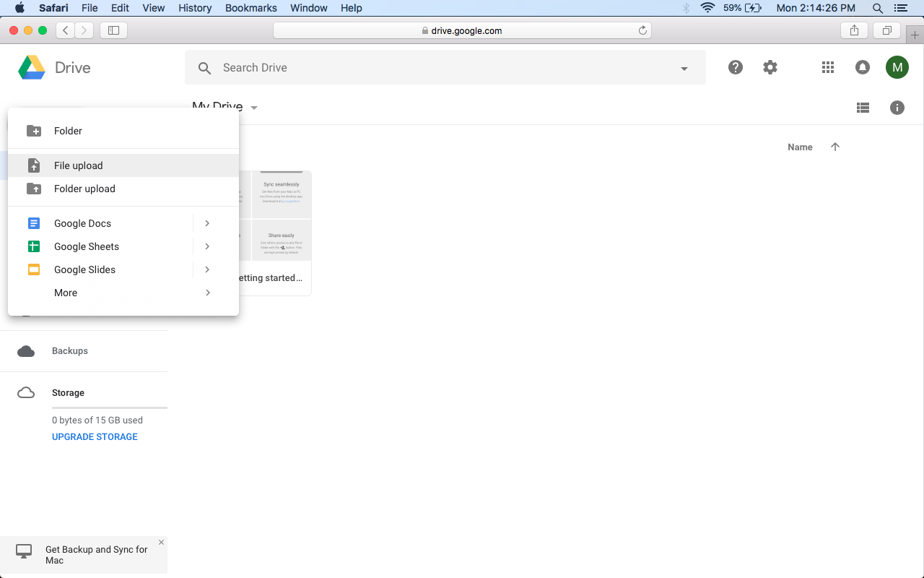Viewport: 924px width, 578px height.
Task: Click the Folder upload icon
Action: [x=34, y=189]
